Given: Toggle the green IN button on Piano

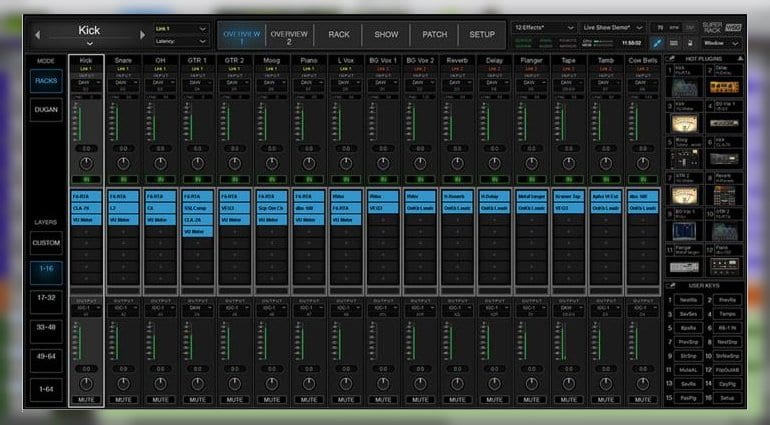Looking at the screenshot, I should click(309, 180).
